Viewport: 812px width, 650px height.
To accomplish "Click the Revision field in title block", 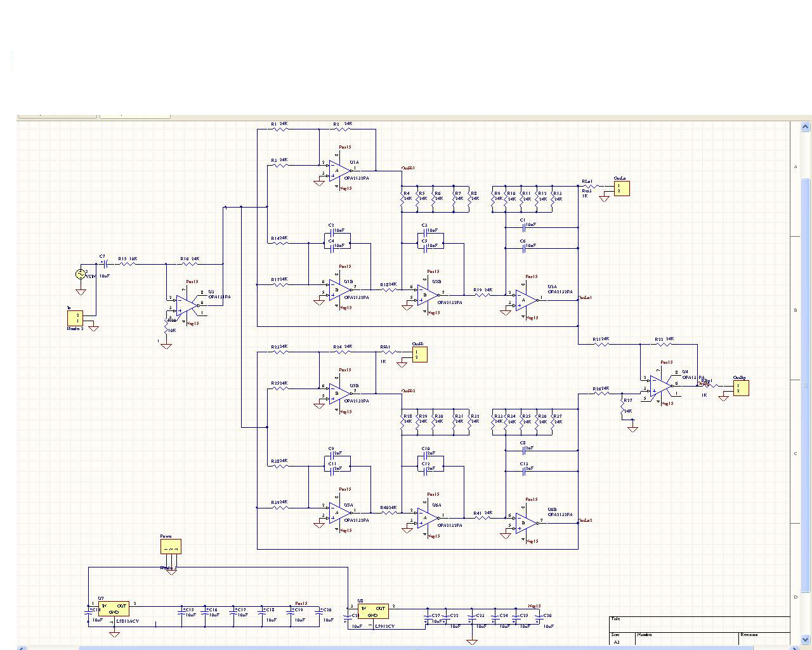I will pyautogui.click(x=765, y=638).
